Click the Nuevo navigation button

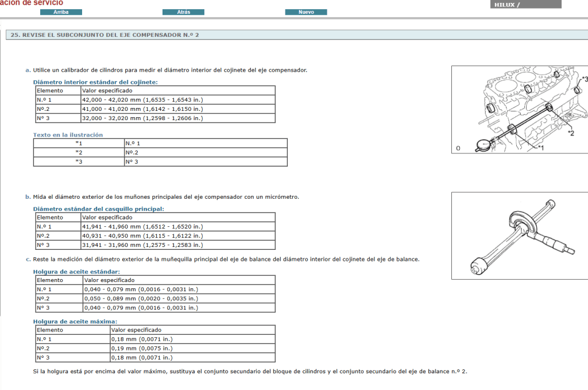pyautogui.click(x=305, y=11)
